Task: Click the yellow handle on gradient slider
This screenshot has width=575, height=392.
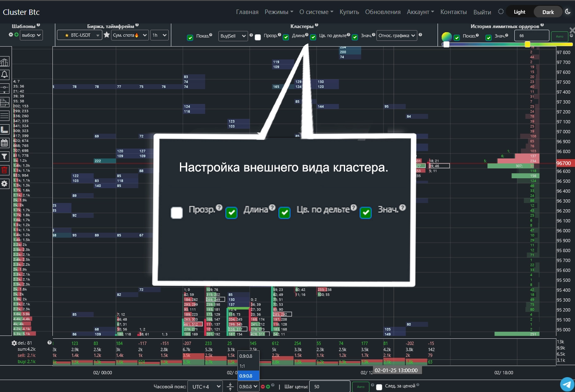Action: pos(527,44)
